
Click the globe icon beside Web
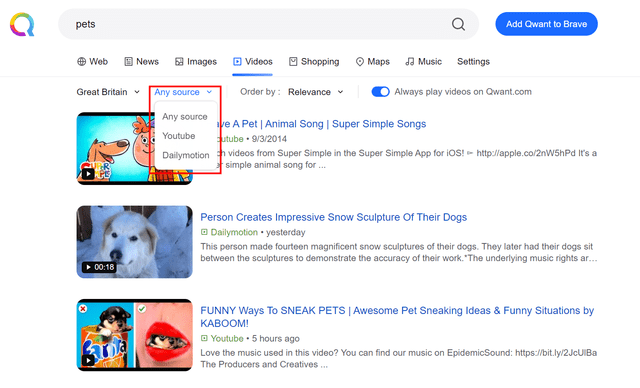click(82, 62)
